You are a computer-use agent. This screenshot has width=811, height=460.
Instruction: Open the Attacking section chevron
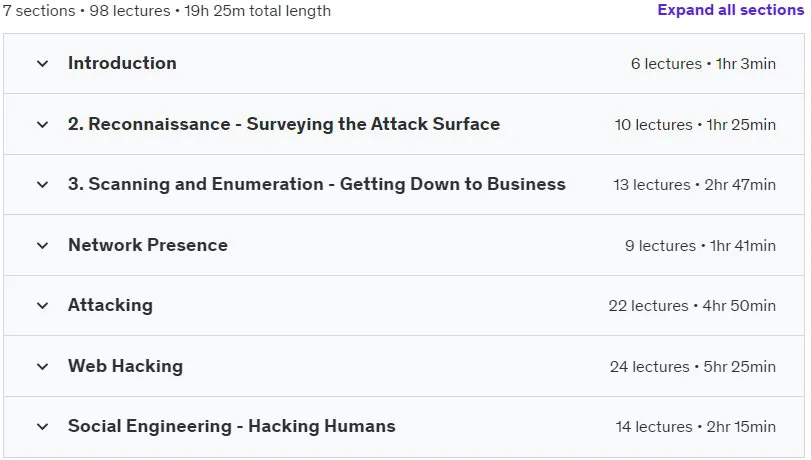[42, 305]
